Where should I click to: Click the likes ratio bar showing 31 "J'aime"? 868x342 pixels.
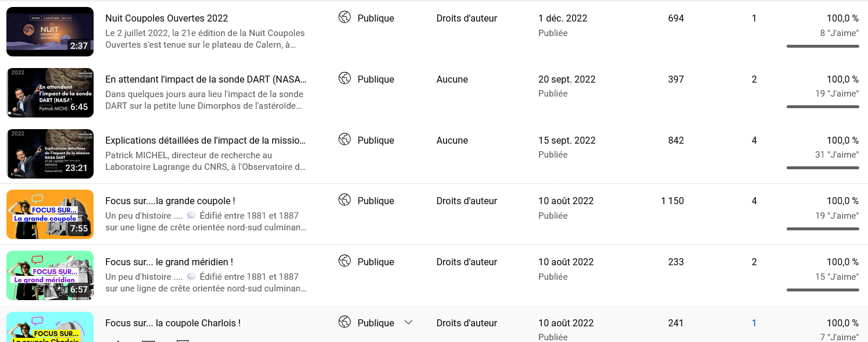tap(823, 168)
